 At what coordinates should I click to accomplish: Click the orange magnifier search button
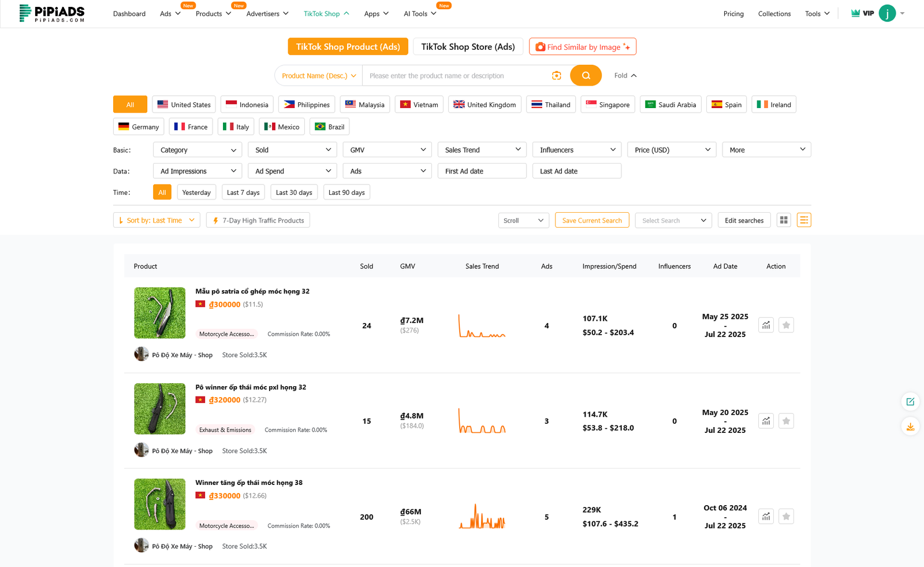tap(586, 76)
